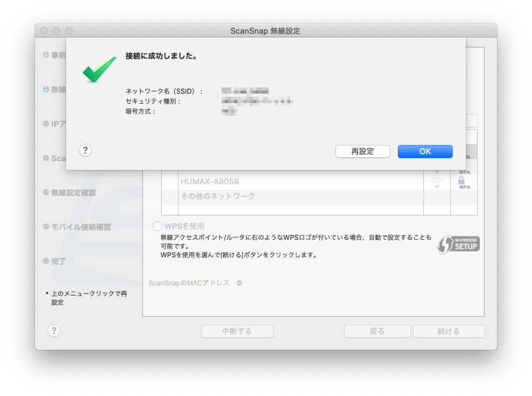This screenshot has width=532, height=396.
Task: Open help from the success dialog question mark
Action: click(x=85, y=151)
